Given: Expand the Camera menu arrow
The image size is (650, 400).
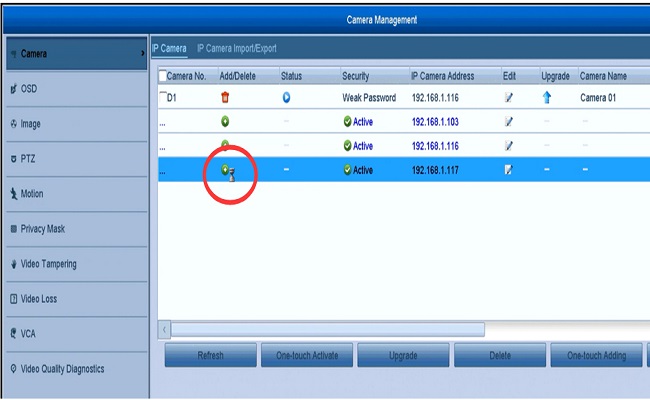Looking at the screenshot, I should click(x=142, y=53).
